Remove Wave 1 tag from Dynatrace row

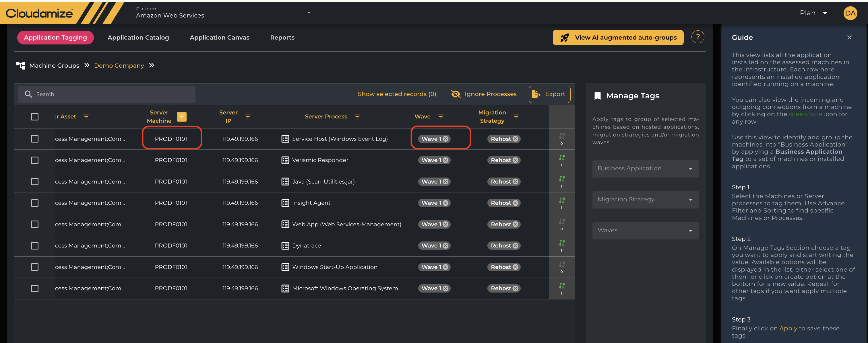point(445,246)
